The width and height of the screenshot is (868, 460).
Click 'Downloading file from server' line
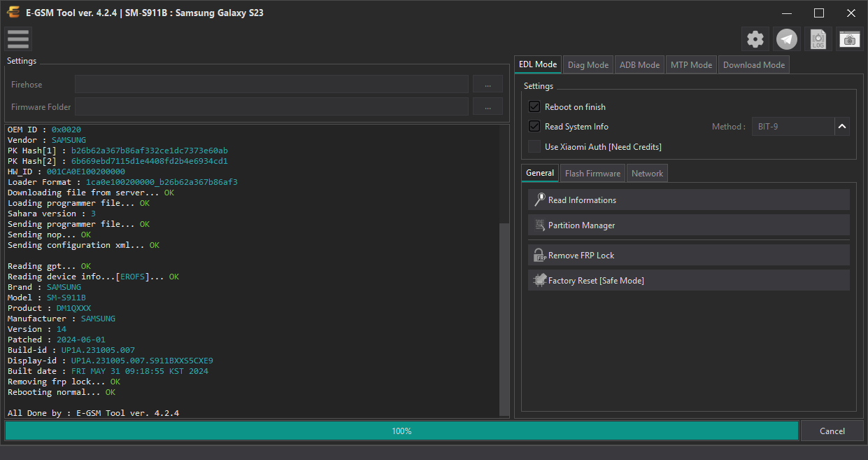pos(90,193)
